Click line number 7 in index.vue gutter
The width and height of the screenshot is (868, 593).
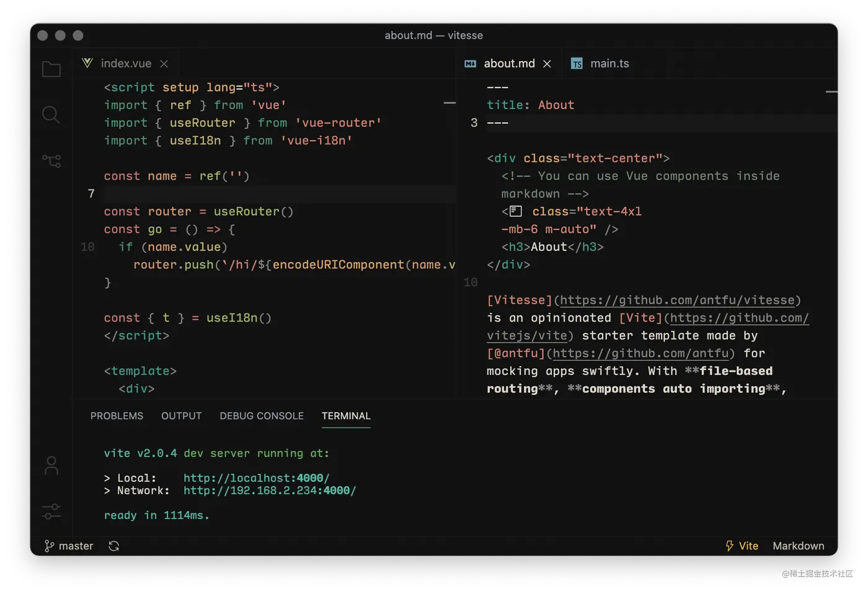[91, 193]
